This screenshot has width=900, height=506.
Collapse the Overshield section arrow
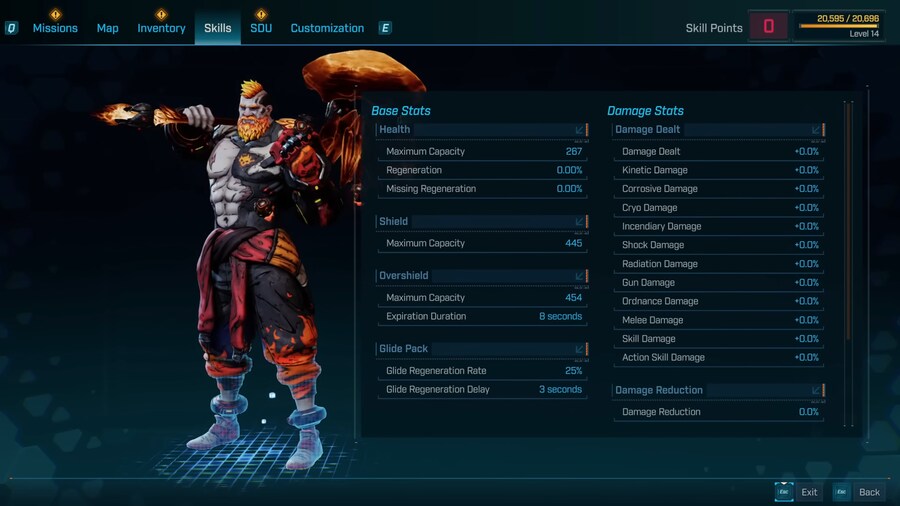(580, 276)
